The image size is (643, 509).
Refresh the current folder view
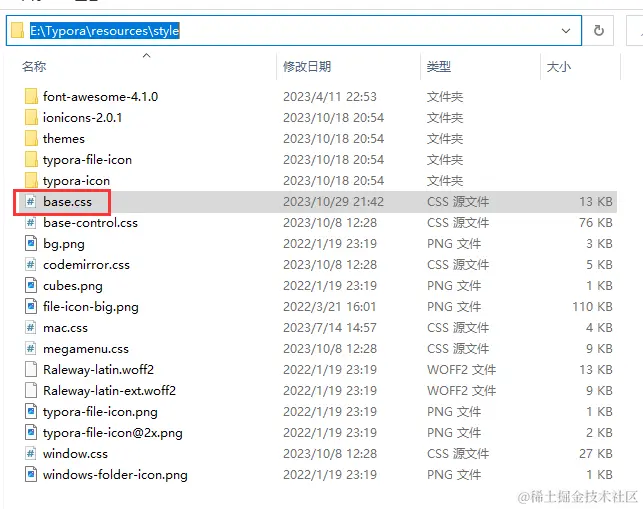599,30
